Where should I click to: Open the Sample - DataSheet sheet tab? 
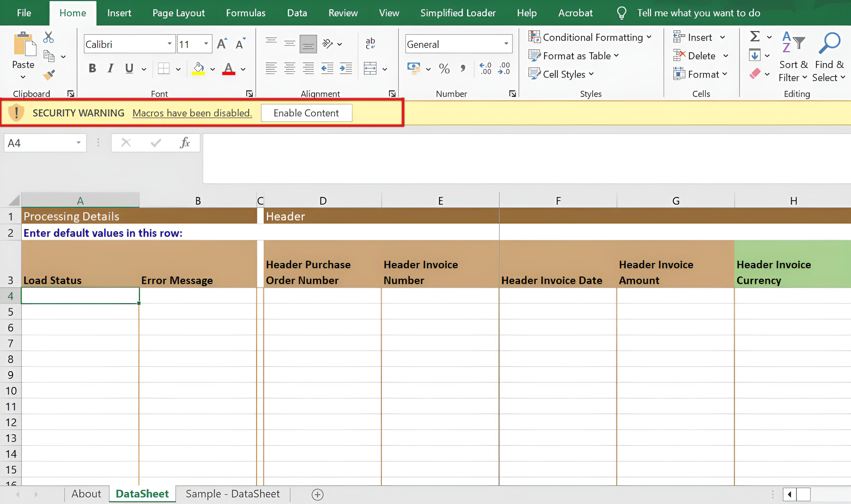tap(233, 494)
